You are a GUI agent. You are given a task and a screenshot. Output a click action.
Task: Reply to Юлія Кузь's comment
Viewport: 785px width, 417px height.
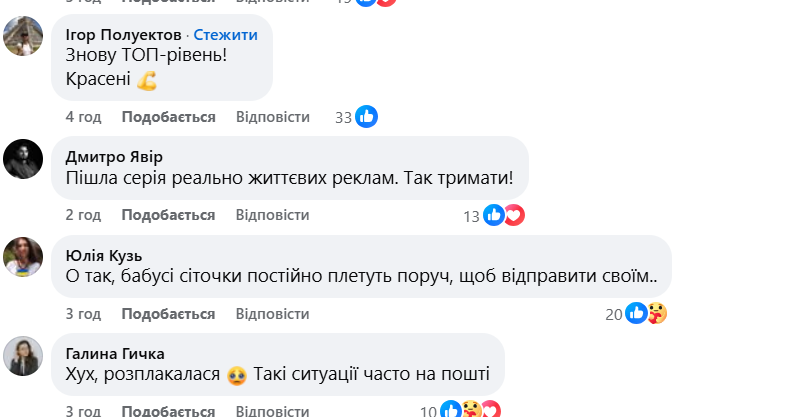[272, 314]
